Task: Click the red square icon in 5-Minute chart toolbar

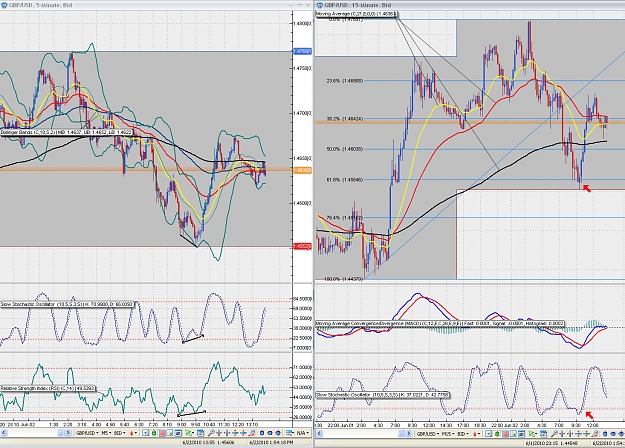Action: click(162, 433)
